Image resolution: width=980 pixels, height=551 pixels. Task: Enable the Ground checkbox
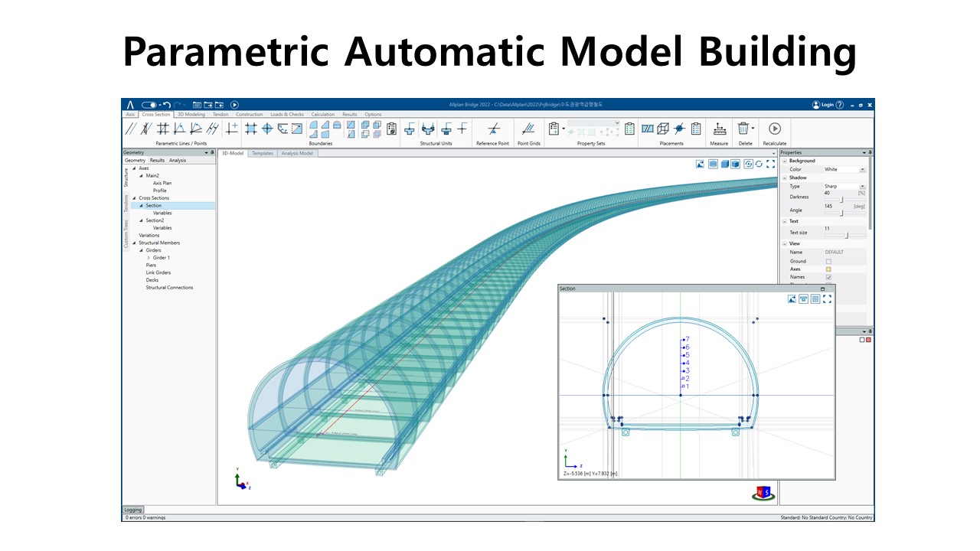click(828, 261)
